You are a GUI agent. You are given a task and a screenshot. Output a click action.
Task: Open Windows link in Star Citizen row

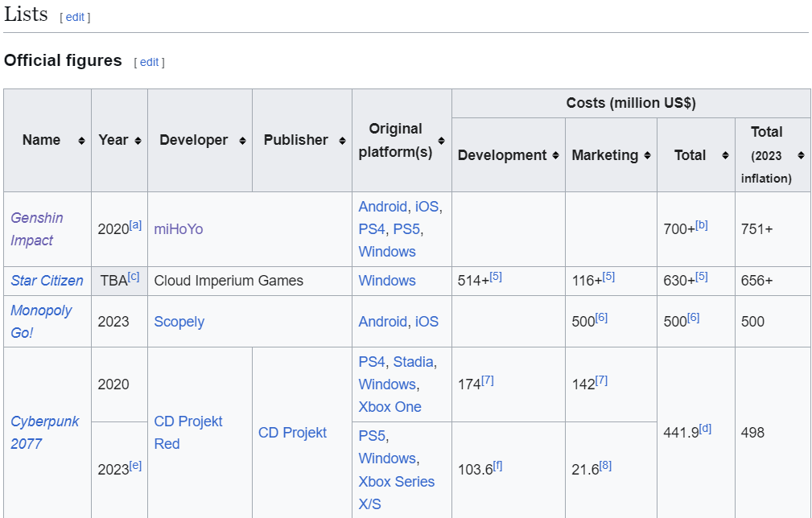pos(387,281)
